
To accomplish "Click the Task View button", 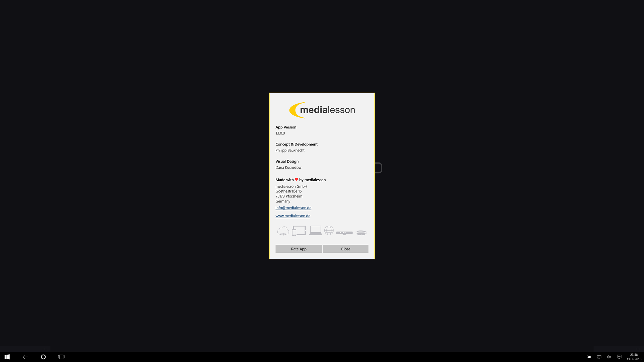I will click(61, 357).
